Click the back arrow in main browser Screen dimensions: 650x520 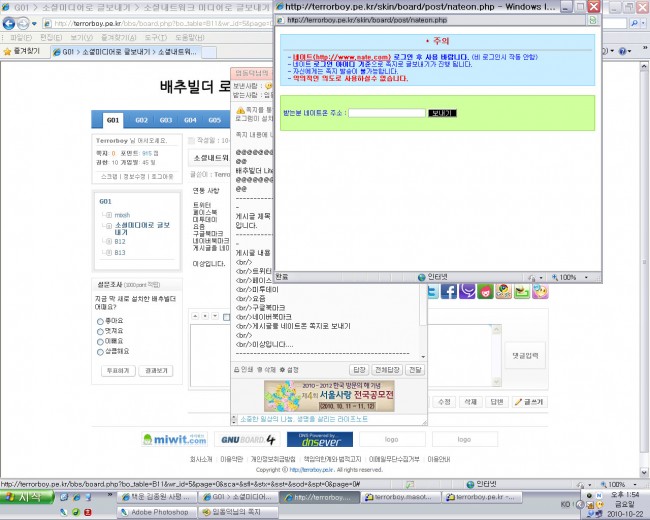tap(9, 23)
